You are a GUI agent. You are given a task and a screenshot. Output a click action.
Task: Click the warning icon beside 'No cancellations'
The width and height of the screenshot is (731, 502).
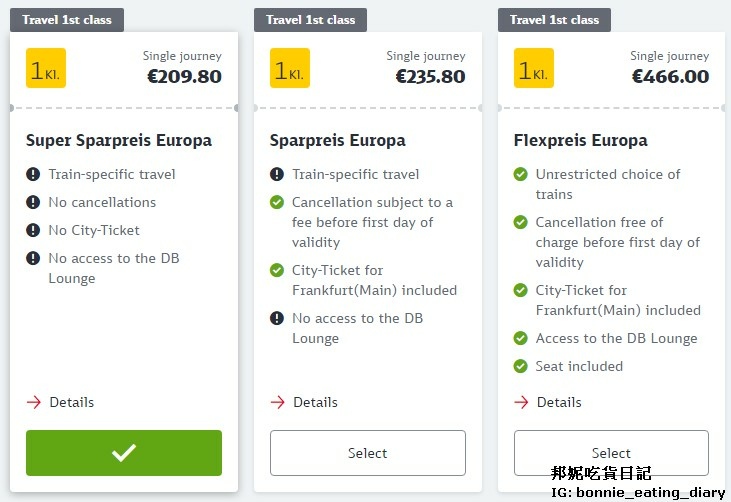(34, 202)
